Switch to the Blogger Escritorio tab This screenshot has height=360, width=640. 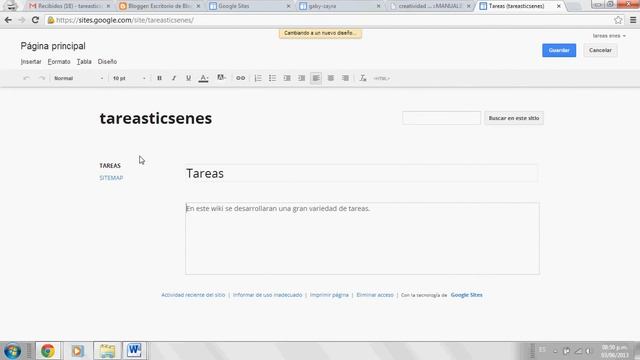tap(159, 6)
